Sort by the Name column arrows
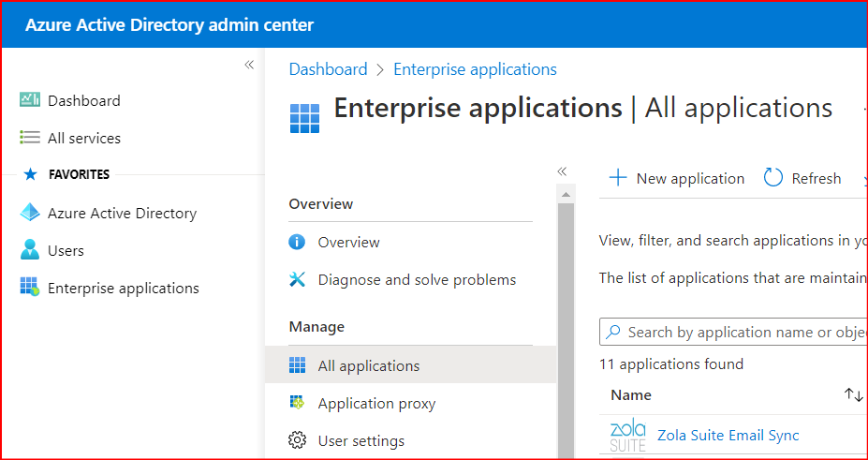Screen dimensions: 868x460 coord(853,394)
